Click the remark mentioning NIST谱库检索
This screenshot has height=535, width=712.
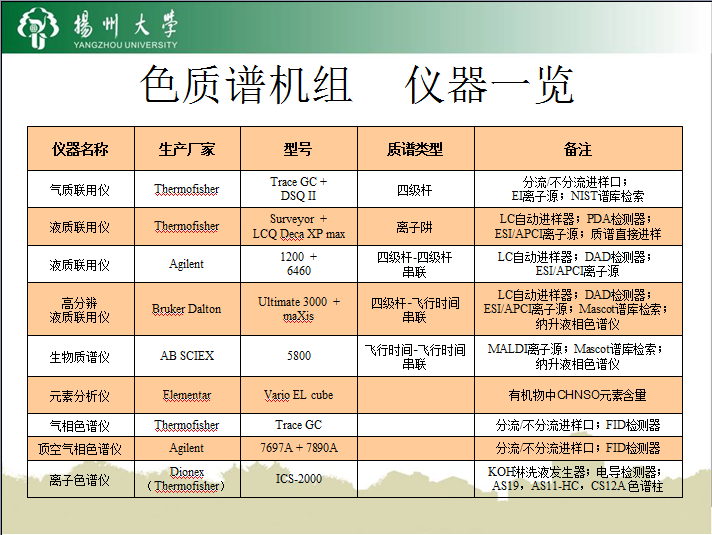coord(578,189)
